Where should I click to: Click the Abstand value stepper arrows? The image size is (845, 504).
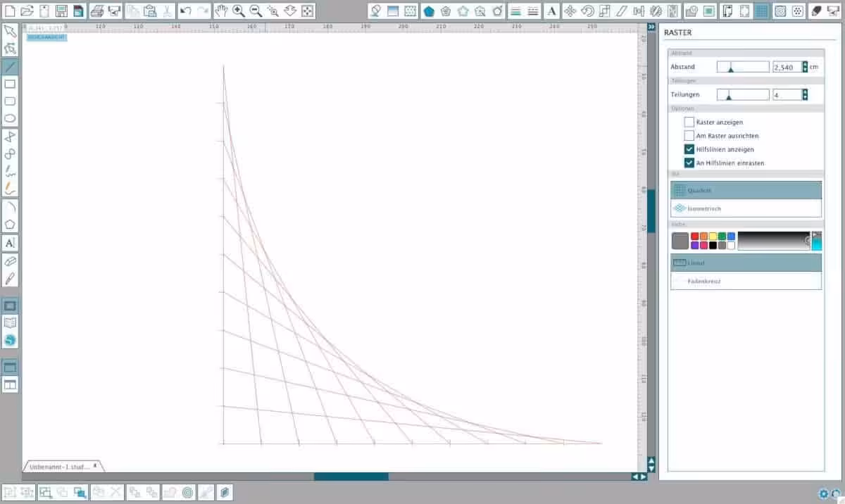(805, 67)
